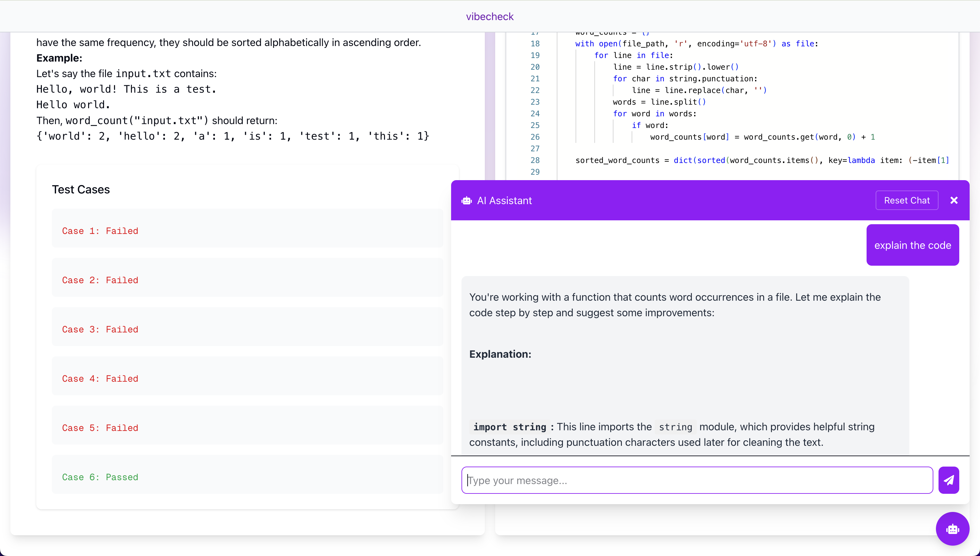The height and width of the screenshot is (556, 980).
Task: Close the AI Assistant chat panel
Action: point(954,201)
